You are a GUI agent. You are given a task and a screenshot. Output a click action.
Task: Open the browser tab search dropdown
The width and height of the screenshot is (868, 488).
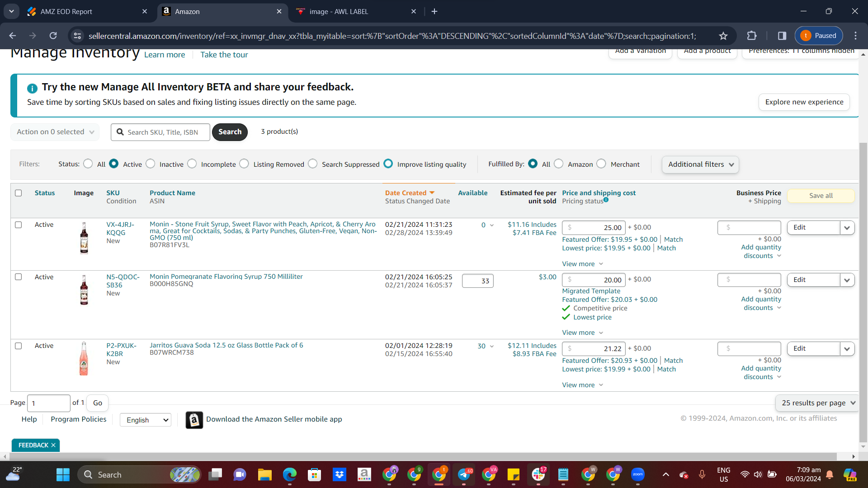click(x=11, y=11)
